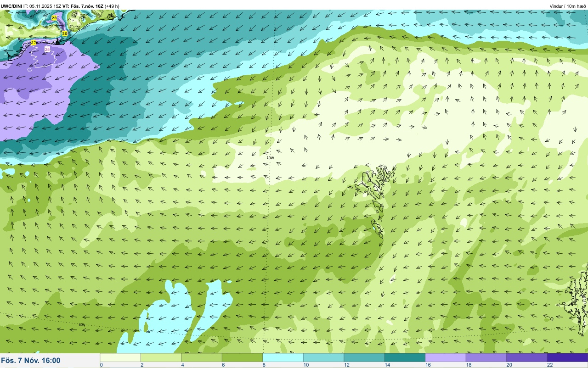Click the 8–10 m/s light cyan legend swatch

[283, 357]
